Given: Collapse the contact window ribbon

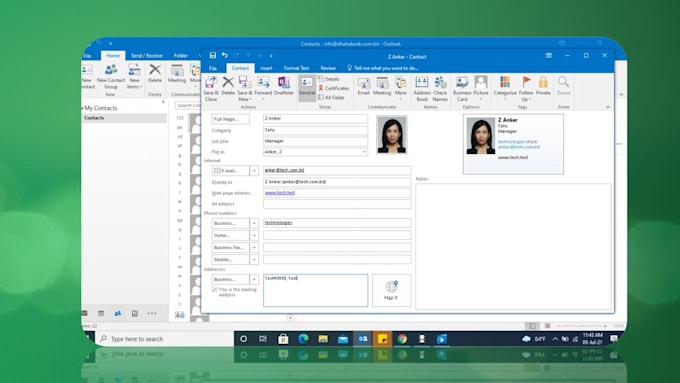Looking at the screenshot, I should [608, 107].
